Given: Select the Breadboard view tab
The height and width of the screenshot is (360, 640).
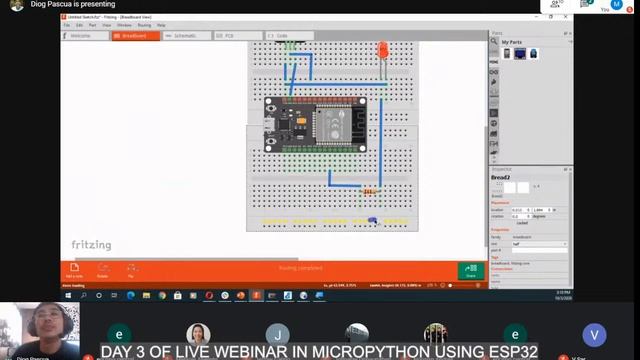Looking at the screenshot, I should point(136,36).
